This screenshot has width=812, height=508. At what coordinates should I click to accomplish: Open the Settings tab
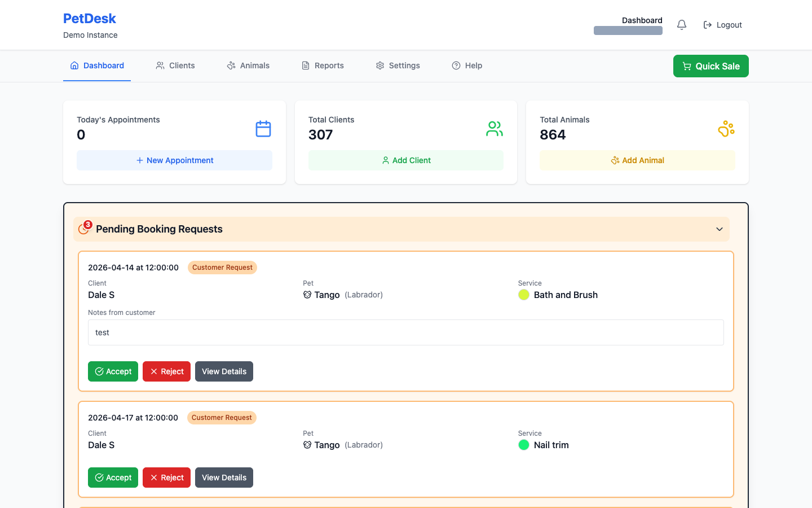(x=398, y=65)
